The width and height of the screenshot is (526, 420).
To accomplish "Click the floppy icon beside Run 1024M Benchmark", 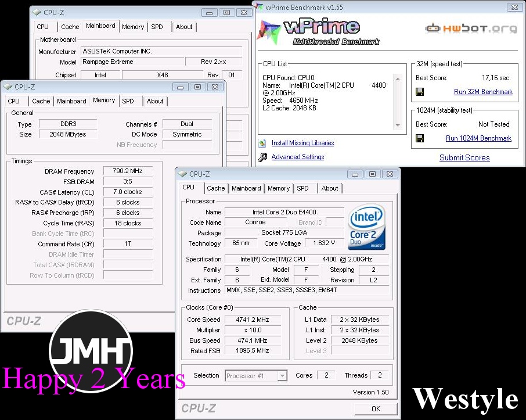I will (x=420, y=138).
